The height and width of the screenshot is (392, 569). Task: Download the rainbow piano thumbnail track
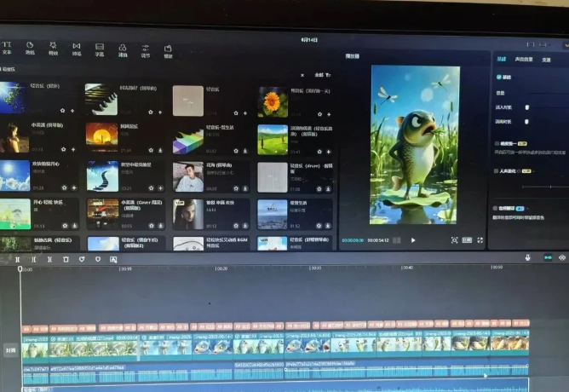pos(245,151)
